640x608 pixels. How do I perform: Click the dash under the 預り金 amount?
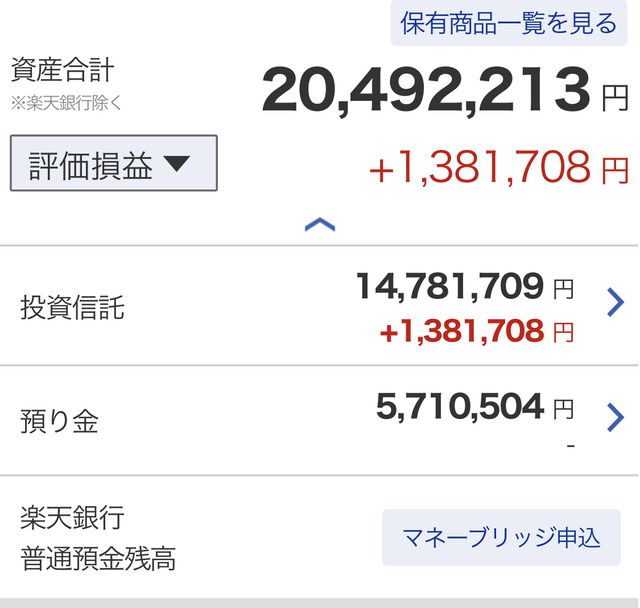570,443
